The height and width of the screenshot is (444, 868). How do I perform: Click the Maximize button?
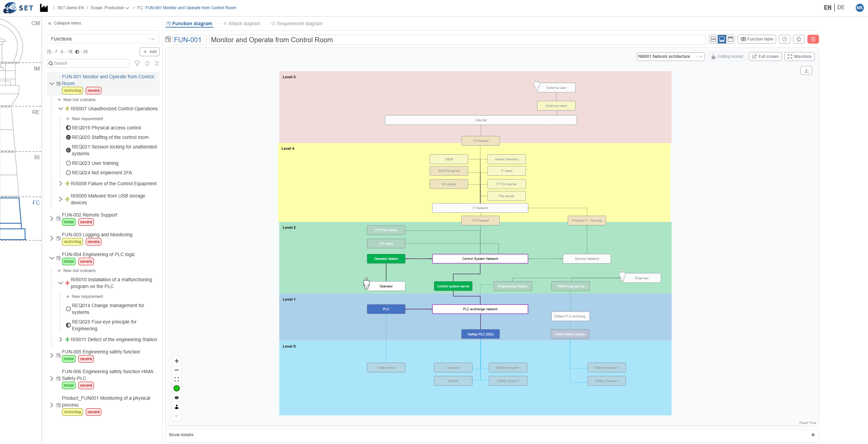coord(799,57)
